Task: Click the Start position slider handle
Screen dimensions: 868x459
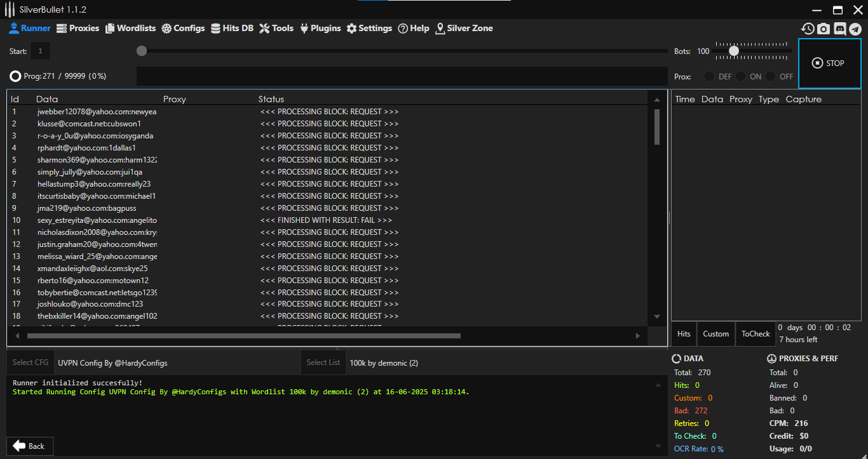Action: (142, 51)
